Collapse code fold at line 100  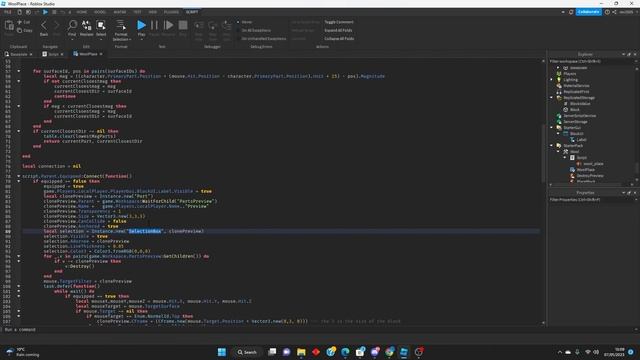pos(18,286)
